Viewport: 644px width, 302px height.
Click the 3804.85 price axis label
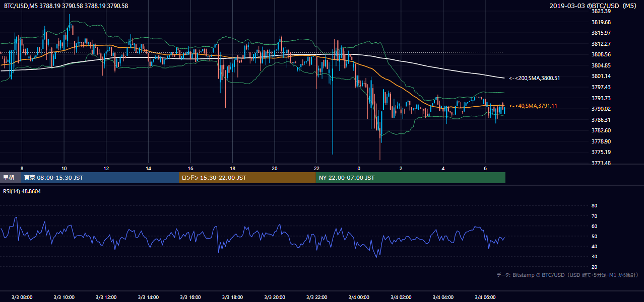click(x=601, y=65)
